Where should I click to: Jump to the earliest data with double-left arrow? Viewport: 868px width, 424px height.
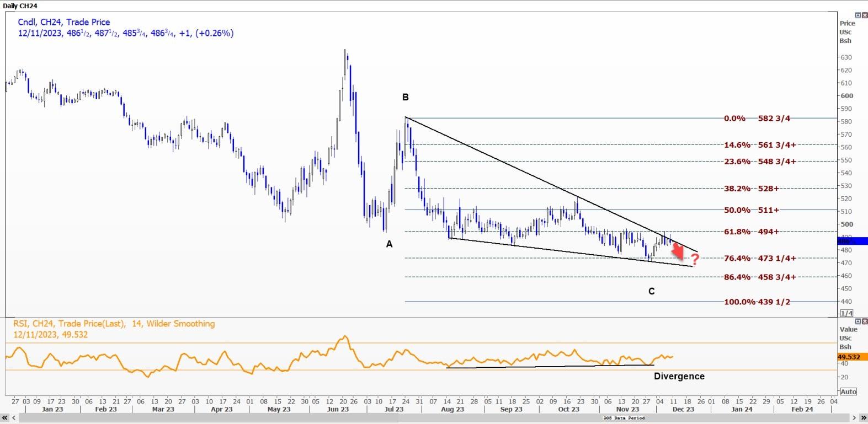pos(5,418)
